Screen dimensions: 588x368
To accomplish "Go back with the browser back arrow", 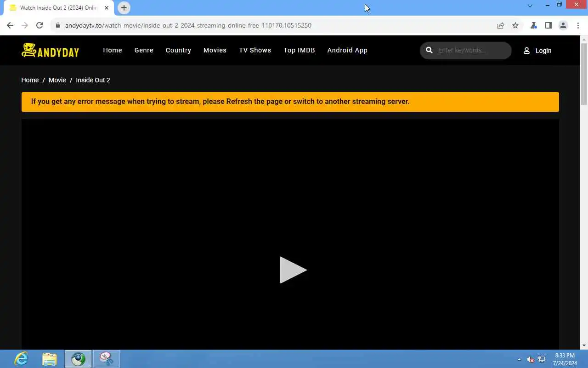I will pos(10,25).
